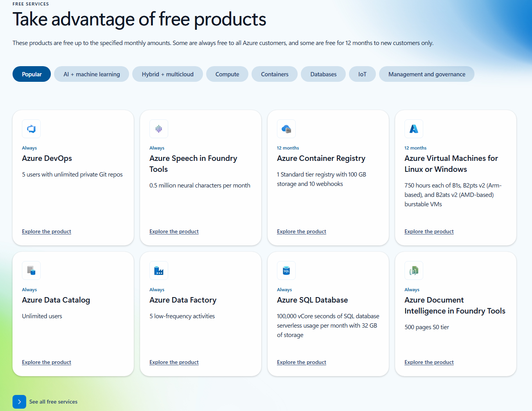The width and height of the screenshot is (532, 411).
Task: Click the 'Unlimited users' text
Action: click(x=42, y=316)
